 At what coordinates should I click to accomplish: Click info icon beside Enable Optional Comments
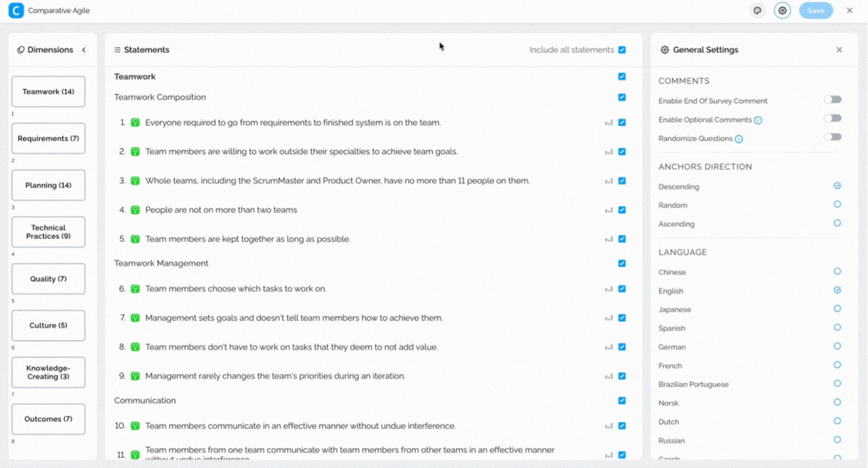point(758,120)
